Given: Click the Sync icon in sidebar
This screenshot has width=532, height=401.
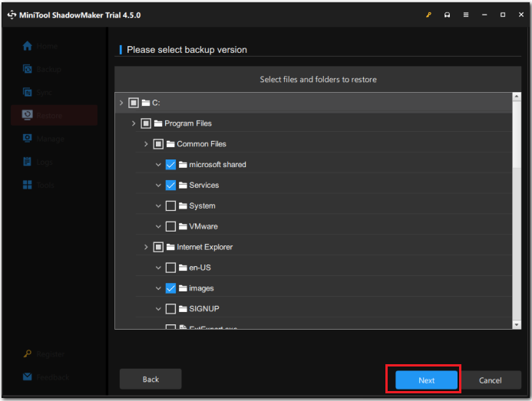Looking at the screenshot, I should click(27, 92).
